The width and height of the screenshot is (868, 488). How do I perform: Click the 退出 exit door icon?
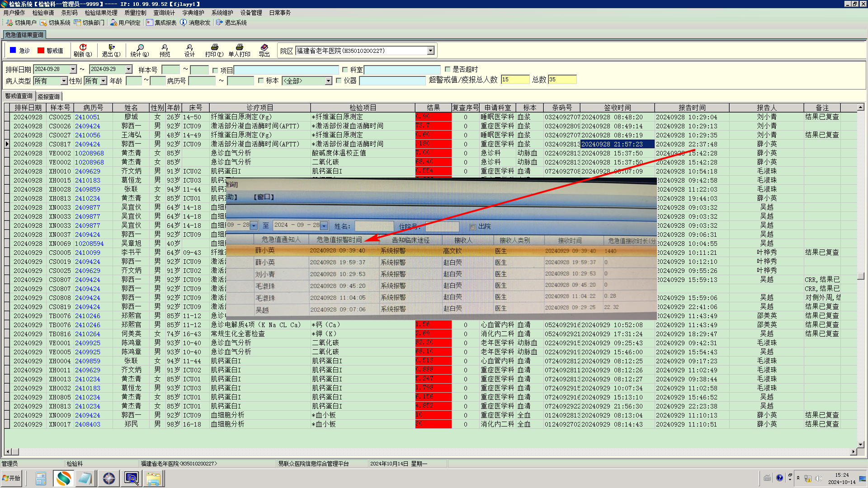111,47
